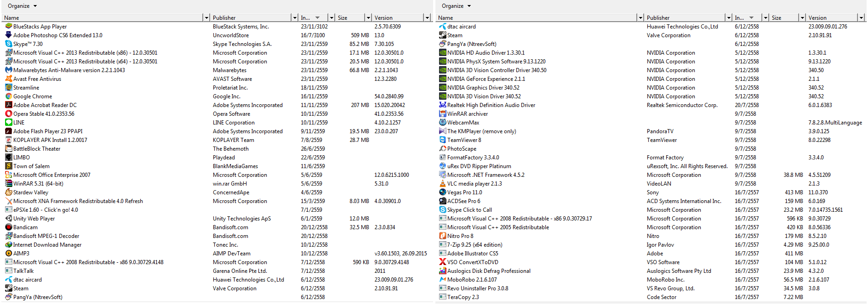
Task: Select the Adobe Acrobat Reader DC icon
Action: tap(9, 105)
